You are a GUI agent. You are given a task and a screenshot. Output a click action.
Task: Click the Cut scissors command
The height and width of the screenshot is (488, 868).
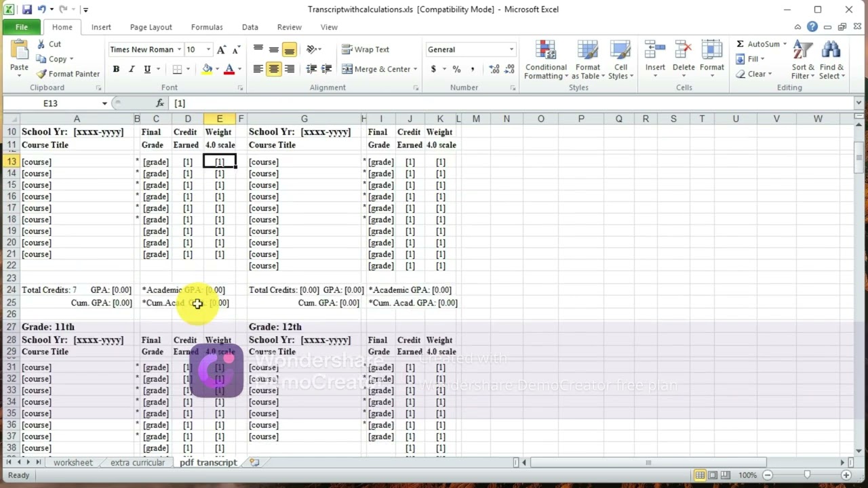[x=49, y=44]
